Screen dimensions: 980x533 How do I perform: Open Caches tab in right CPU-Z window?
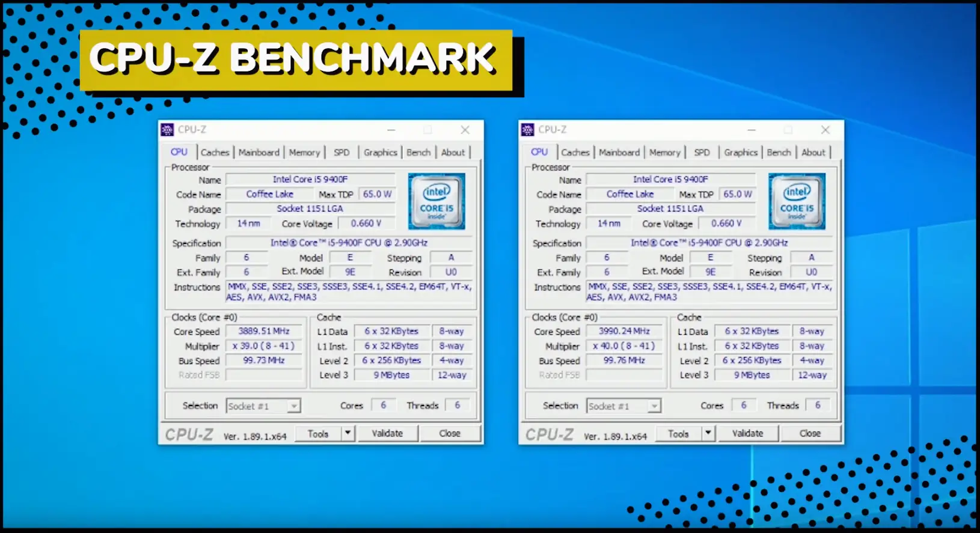coord(575,153)
